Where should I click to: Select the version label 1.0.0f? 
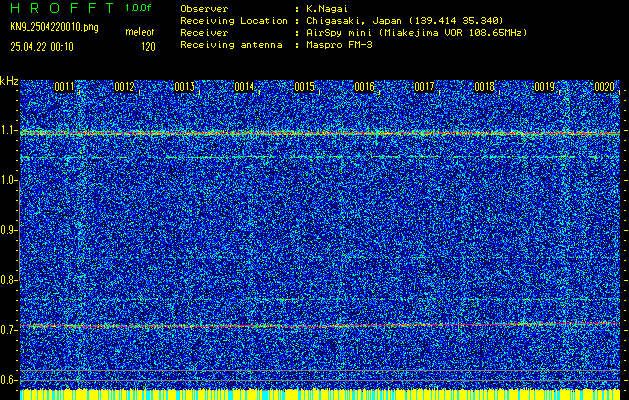pos(138,8)
